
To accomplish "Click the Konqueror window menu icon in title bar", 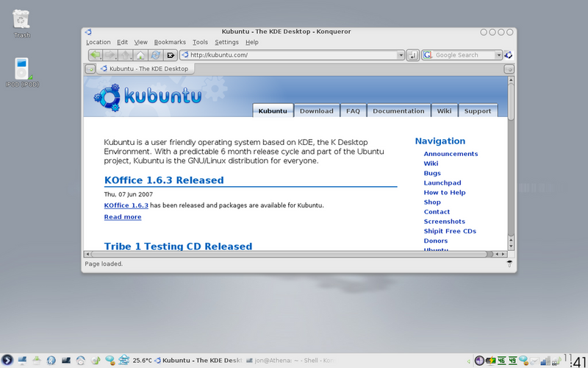I will 88,32.
